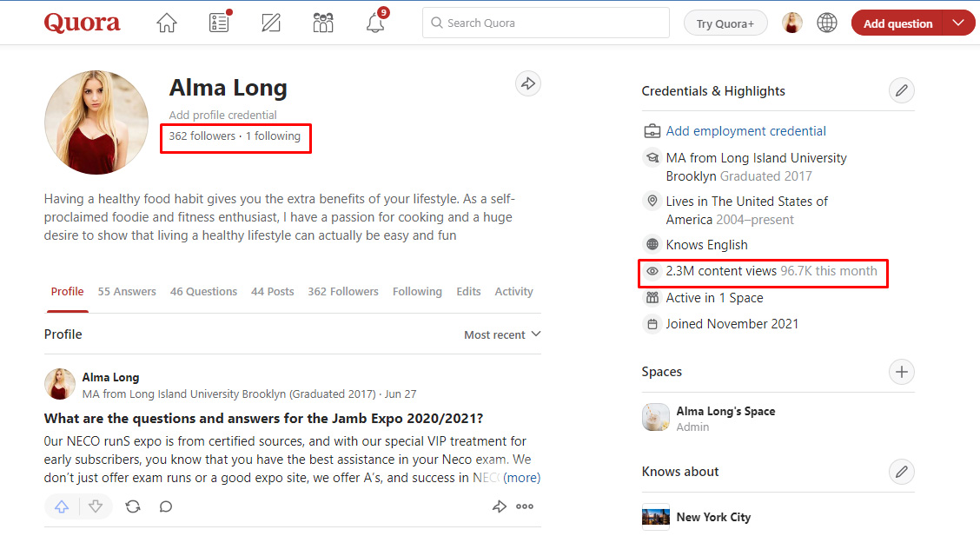
Task: Open the Activity tab
Action: pyautogui.click(x=513, y=292)
